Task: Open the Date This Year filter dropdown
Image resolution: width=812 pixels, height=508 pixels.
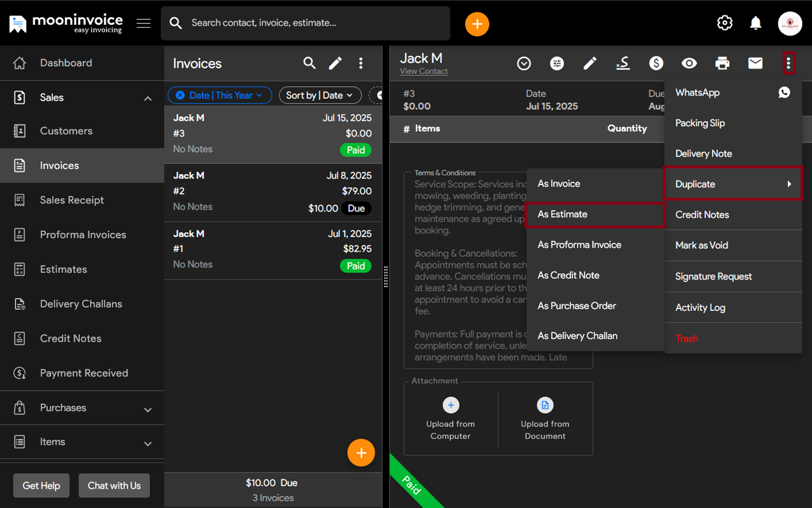Action: [220, 95]
